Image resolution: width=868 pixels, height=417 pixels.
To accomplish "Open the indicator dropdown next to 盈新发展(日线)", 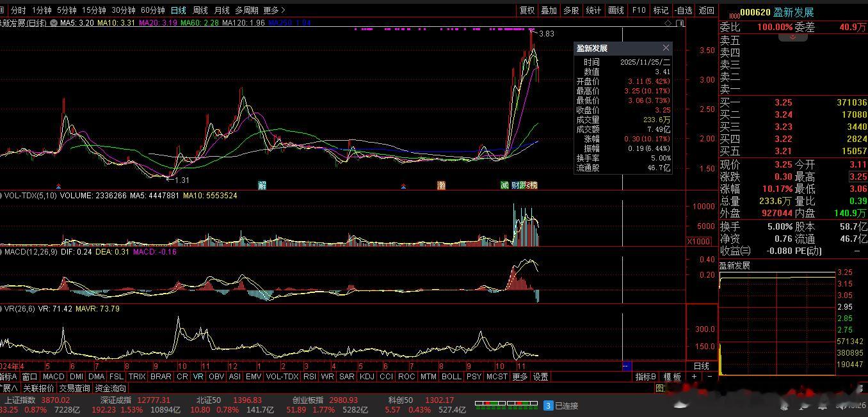I will point(53,23).
